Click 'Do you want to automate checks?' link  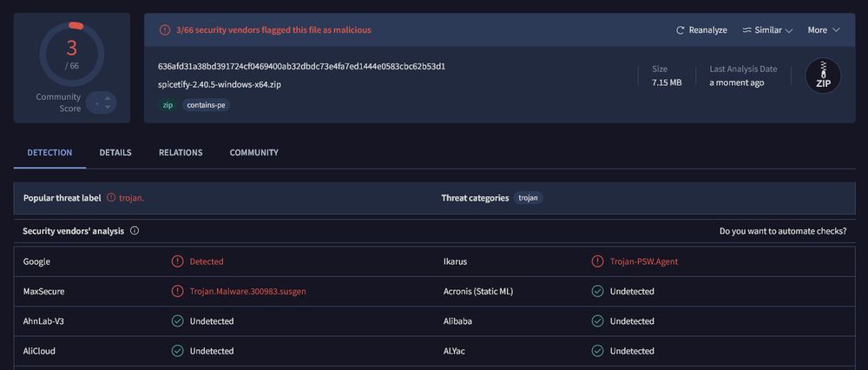tap(783, 231)
